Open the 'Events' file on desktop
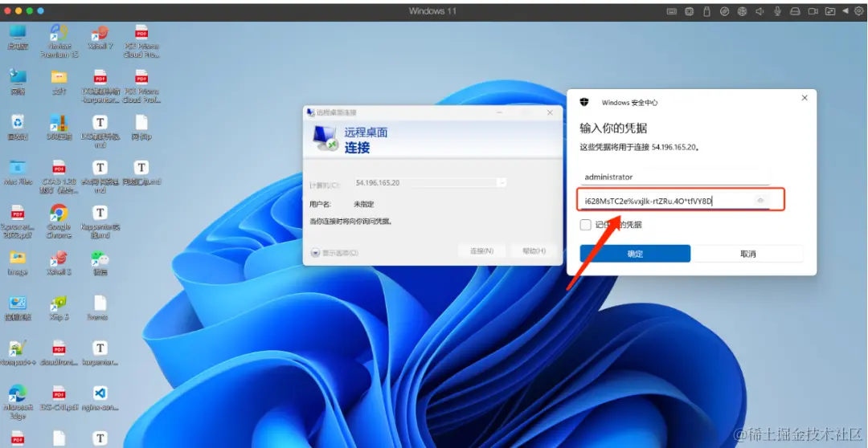 100,307
